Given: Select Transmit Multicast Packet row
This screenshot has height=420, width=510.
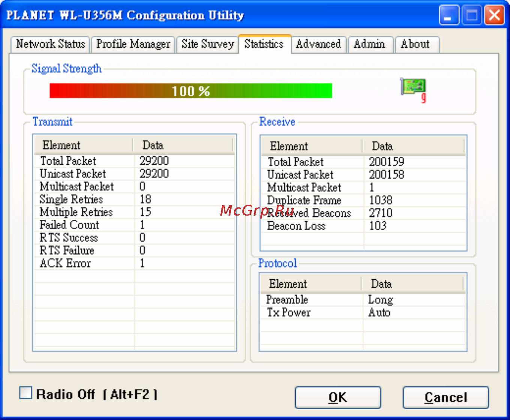Looking at the screenshot, I should pos(134,186).
